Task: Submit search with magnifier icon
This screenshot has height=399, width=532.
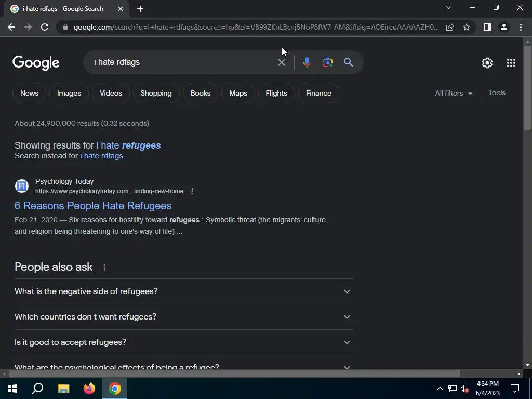Action: tap(348, 62)
